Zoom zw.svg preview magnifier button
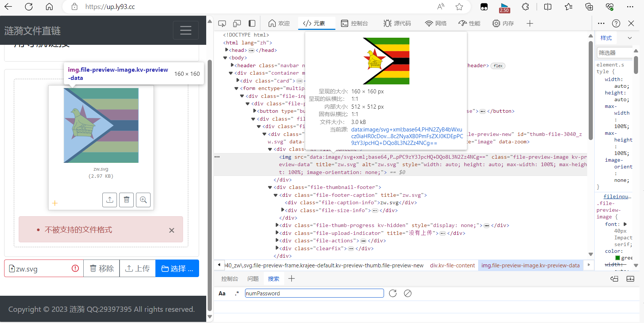The width and height of the screenshot is (644, 323). tap(143, 200)
